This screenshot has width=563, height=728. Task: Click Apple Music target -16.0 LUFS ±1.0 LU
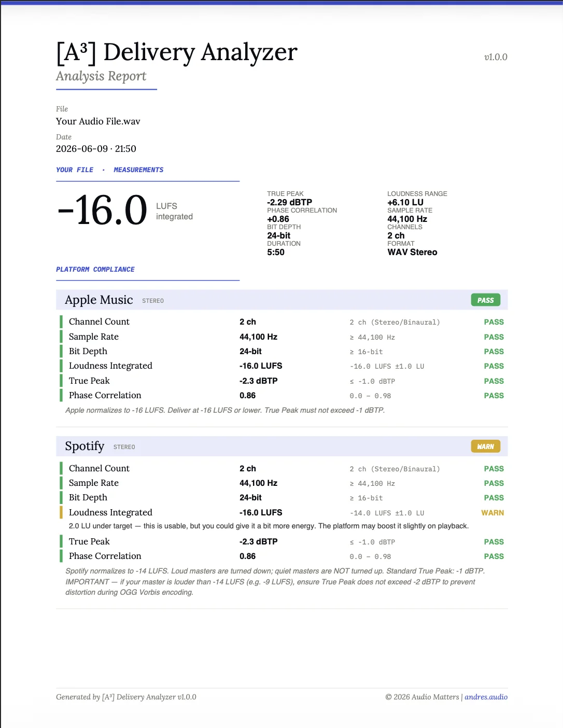point(387,366)
